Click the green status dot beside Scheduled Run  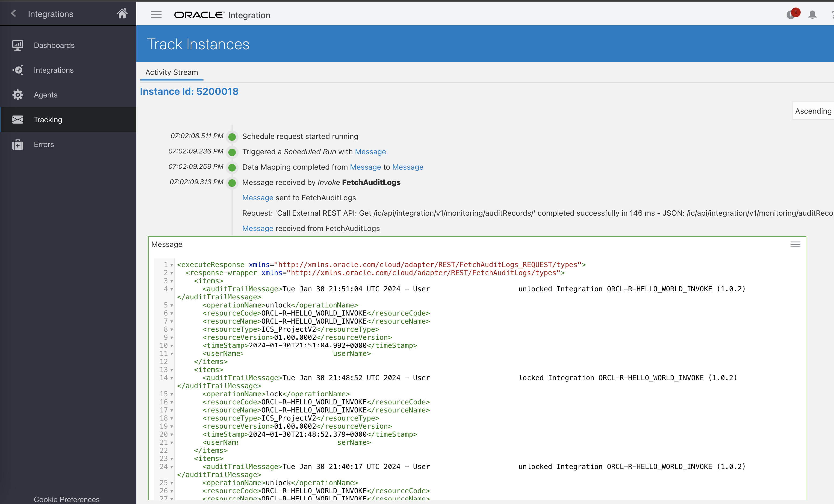point(232,152)
